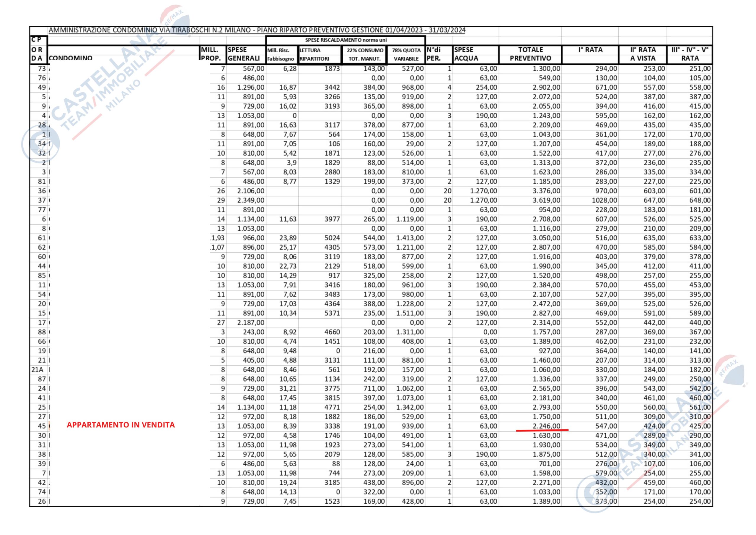Select reading '5371' in row 15
Viewport: 756px width, 535px height.
click(x=332, y=313)
